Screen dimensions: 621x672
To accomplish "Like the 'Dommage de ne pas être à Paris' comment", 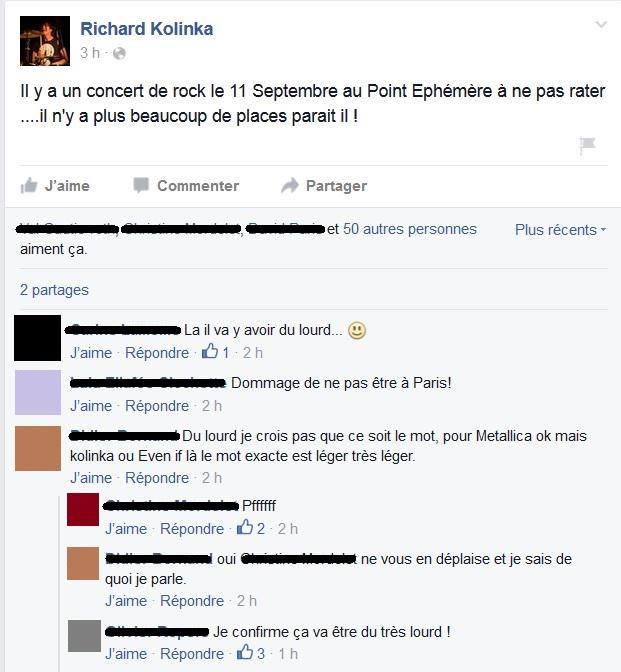I will pyautogui.click(x=91, y=405).
